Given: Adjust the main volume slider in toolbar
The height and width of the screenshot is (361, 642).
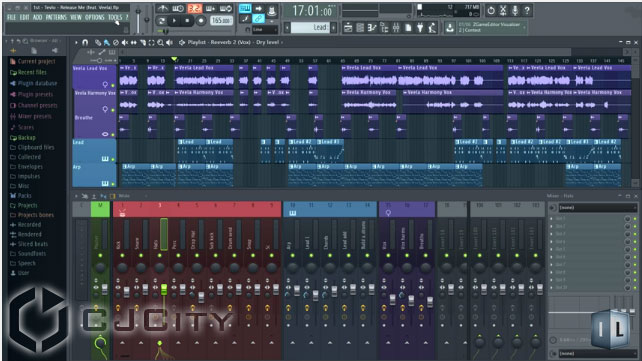Looking at the screenshot, I should coord(138,20).
